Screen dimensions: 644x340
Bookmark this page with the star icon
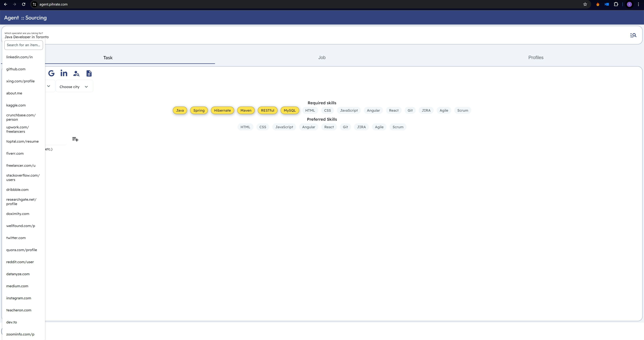coord(585,4)
